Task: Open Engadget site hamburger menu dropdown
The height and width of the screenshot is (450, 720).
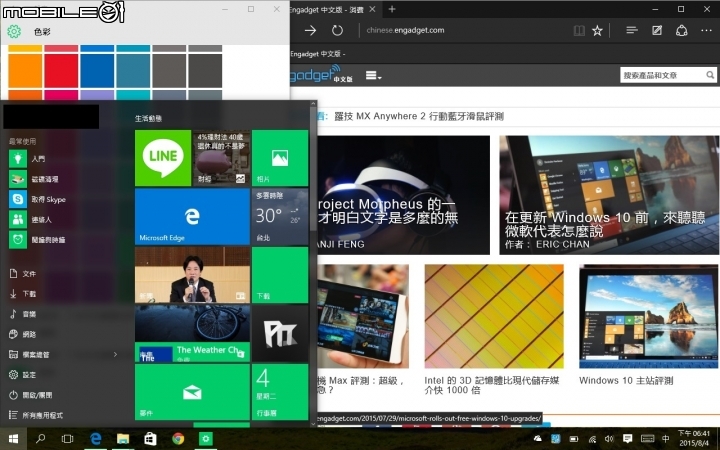Action: pyautogui.click(x=373, y=75)
